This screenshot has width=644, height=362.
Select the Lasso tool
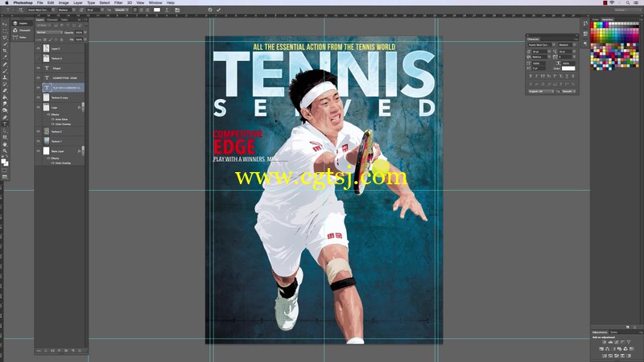[x=5, y=37]
